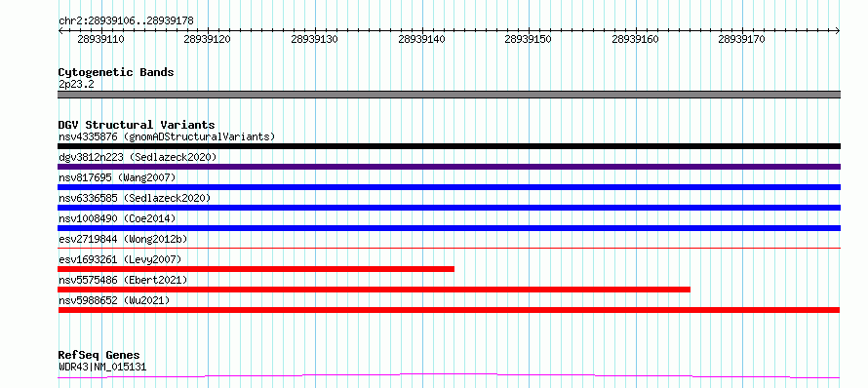
Task: Open variant nsv5988652 (Wu2021) label
Action: click(x=114, y=300)
